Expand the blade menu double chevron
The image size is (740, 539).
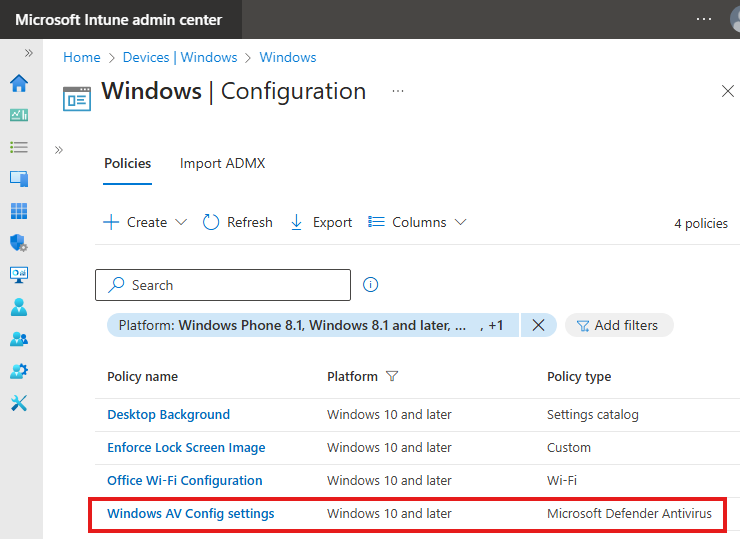point(59,150)
